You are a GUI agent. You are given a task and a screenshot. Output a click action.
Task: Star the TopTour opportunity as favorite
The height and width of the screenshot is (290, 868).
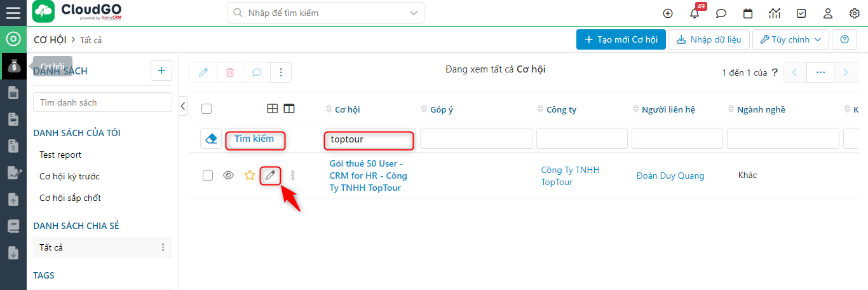250,176
